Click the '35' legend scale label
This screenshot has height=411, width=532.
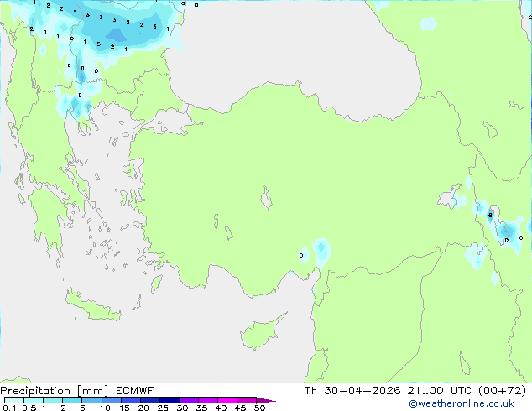pyautogui.click(x=202, y=408)
